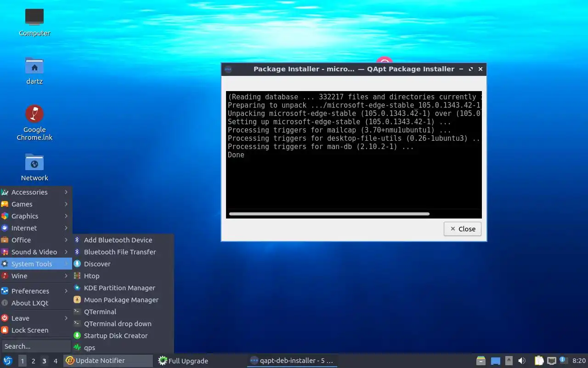Open Startup Disk Creator
Image resolution: width=588 pixels, height=368 pixels.
point(123,335)
